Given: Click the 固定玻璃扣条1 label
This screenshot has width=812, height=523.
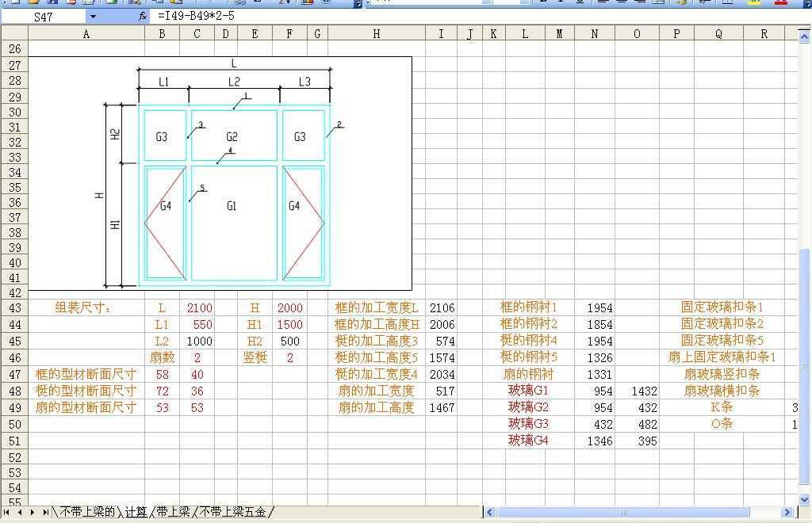Looking at the screenshot, I should click(722, 307).
